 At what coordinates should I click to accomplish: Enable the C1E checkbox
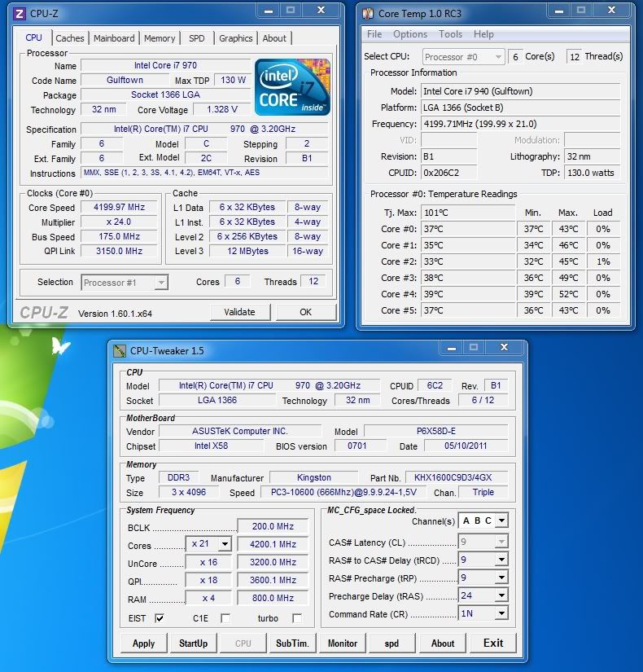coord(225,618)
